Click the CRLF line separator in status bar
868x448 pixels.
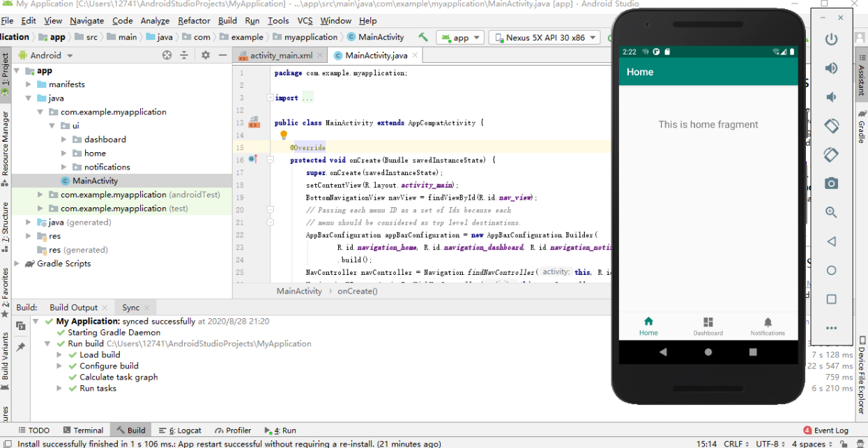point(735,443)
